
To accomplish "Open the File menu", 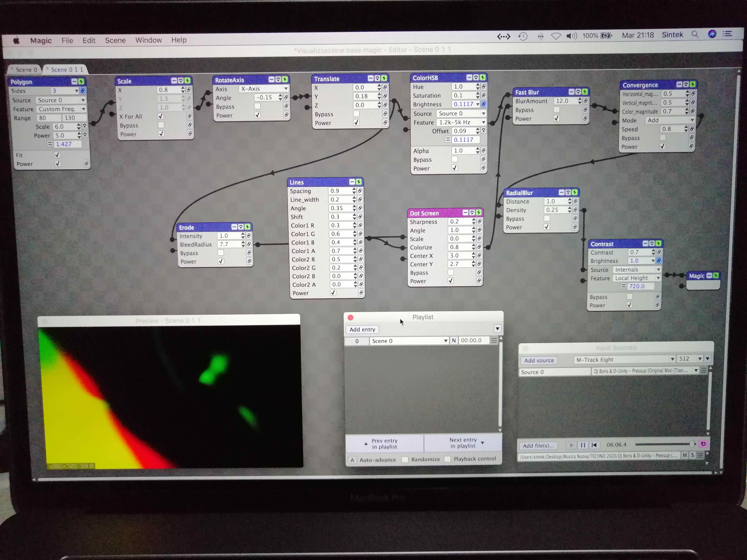I will point(67,41).
